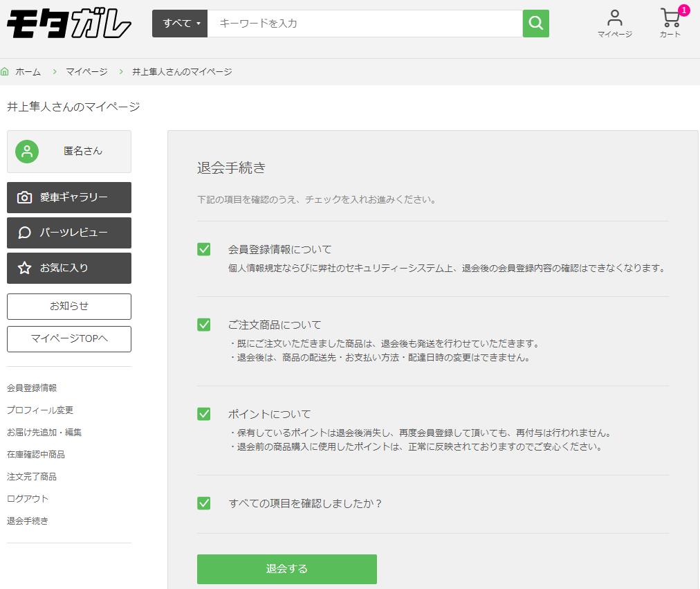Toggle the すべての項目を確認しましたか checkbox
700x589 pixels.
click(204, 503)
